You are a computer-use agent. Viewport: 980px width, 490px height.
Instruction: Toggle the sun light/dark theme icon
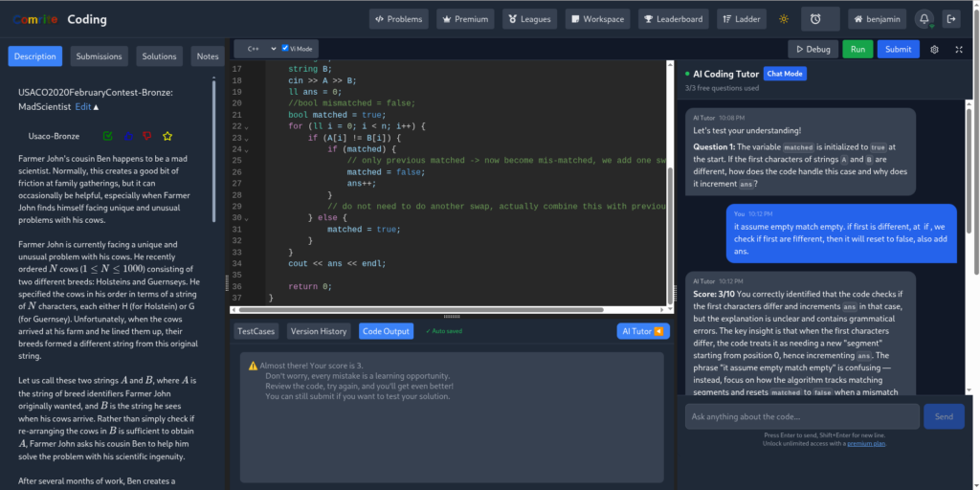(784, 19)
